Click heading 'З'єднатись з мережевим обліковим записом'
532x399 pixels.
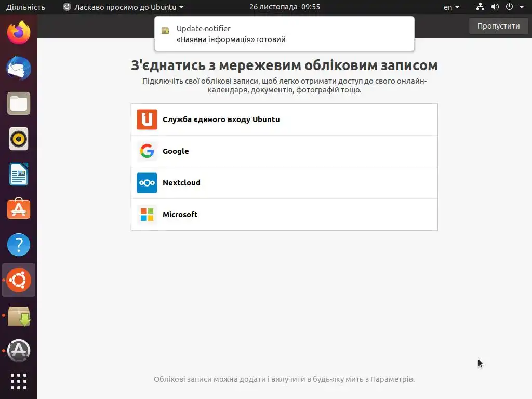pyautogui.click(x=284, y=65)
